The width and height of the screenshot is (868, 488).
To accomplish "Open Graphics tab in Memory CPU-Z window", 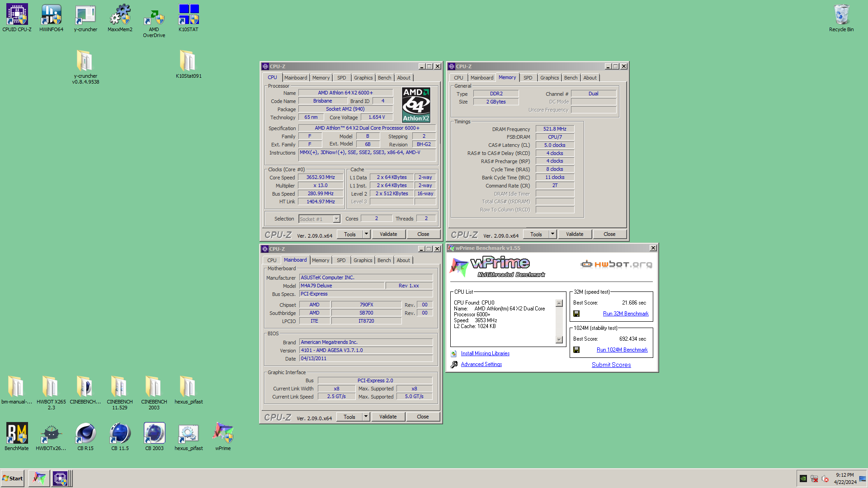I will click(550, 78).
